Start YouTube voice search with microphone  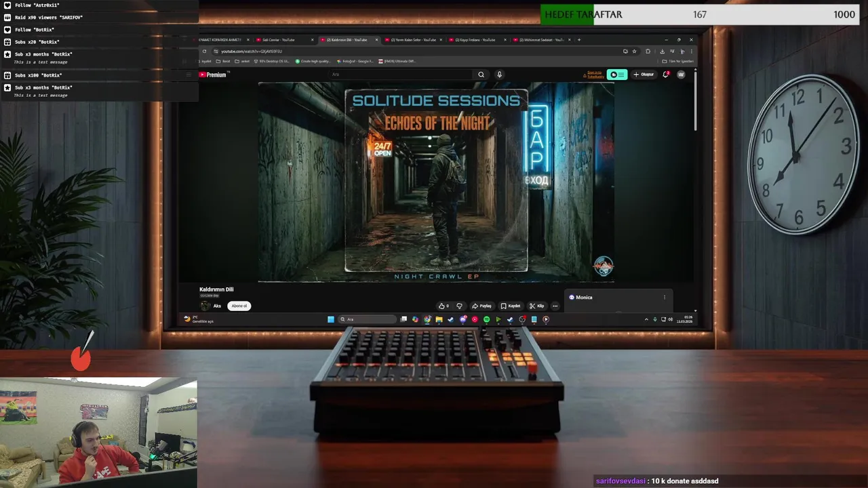coord(499,75)
